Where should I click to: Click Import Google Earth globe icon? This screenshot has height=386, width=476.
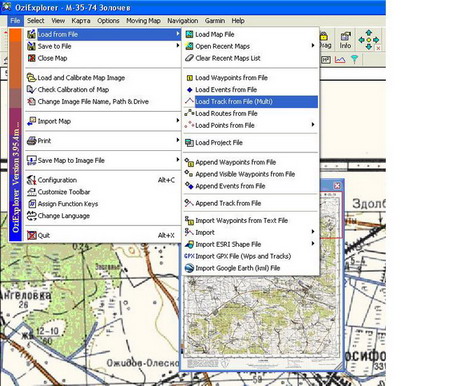(189, 268)
